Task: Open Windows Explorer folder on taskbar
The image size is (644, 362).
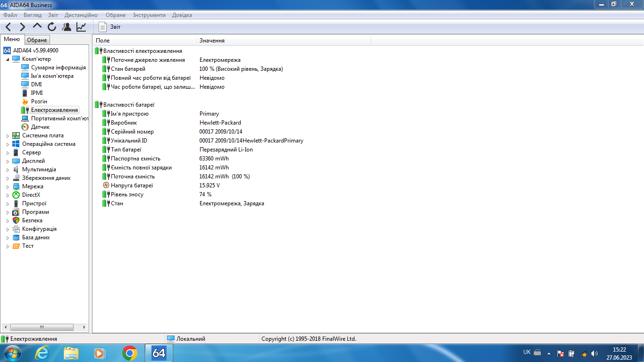Action: pos(71,353)
